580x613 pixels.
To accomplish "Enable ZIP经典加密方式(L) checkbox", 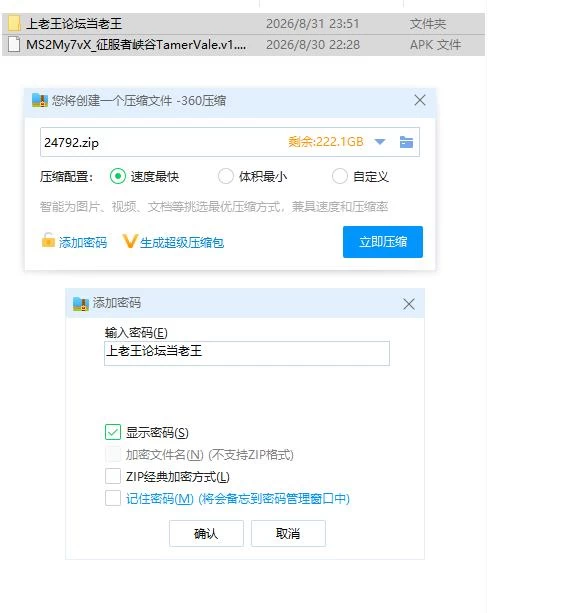I will click(x=113, y=476).
